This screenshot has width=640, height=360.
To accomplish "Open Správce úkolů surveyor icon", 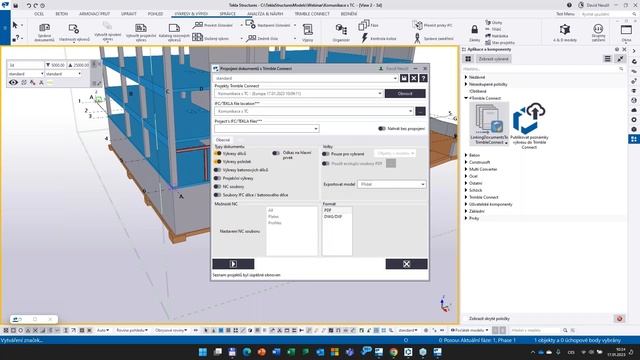I will coord(417,38).
